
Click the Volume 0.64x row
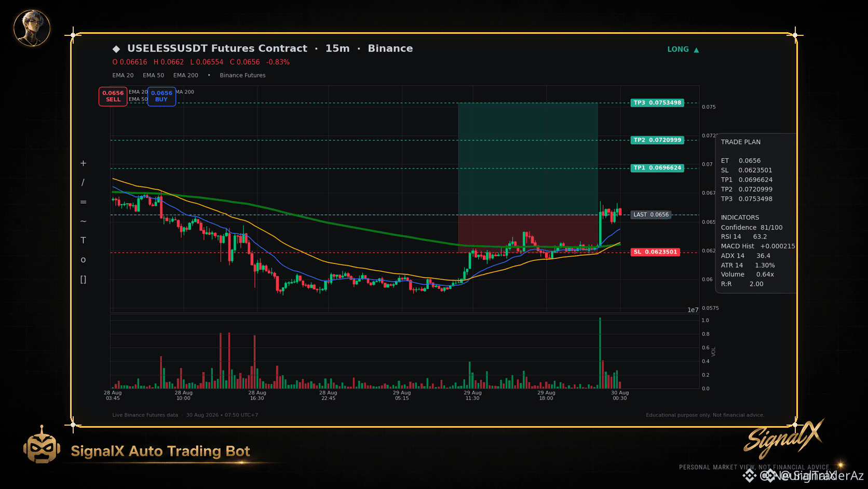pos(748,274)
